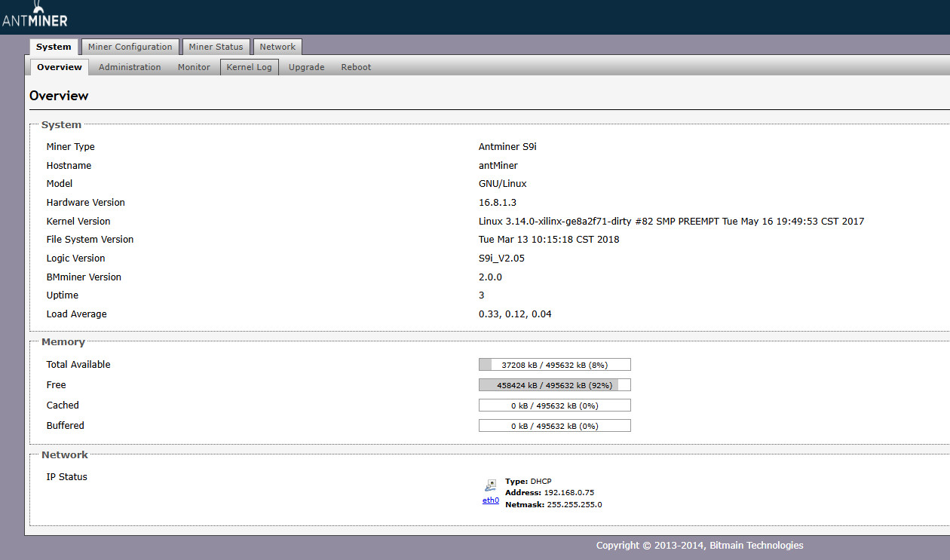Click the AntMiner logo
The height and width of the screenshot is (560, 950).
point(35,14)
